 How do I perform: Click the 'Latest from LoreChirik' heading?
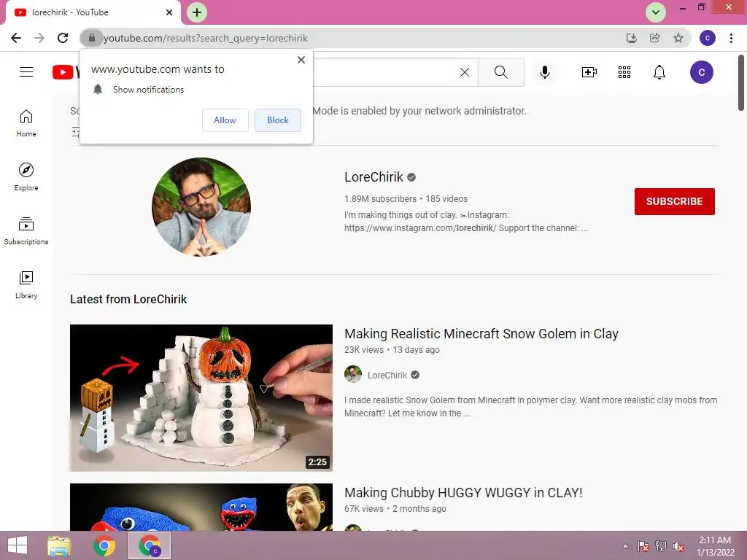point(128,300)
